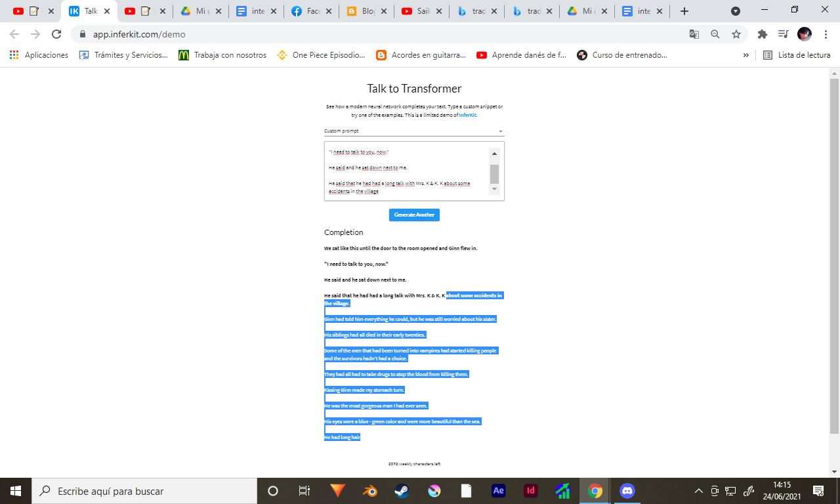Click the forward navigation arrow

click(35, 34)
